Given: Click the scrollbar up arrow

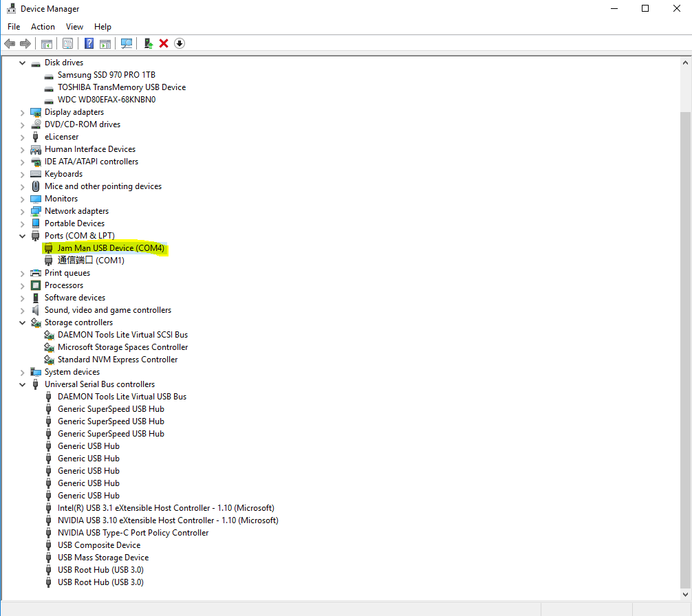Looking at the screenshot, I should (685, 63).
